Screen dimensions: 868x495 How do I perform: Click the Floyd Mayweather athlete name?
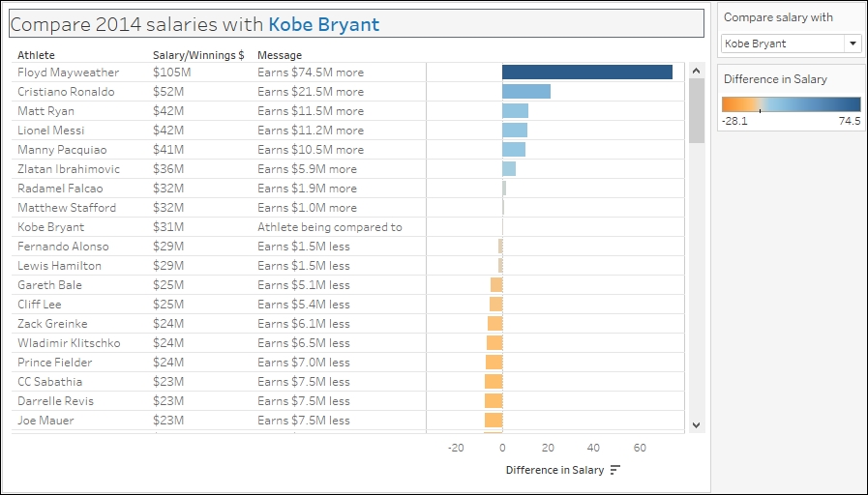pos(68,73)
